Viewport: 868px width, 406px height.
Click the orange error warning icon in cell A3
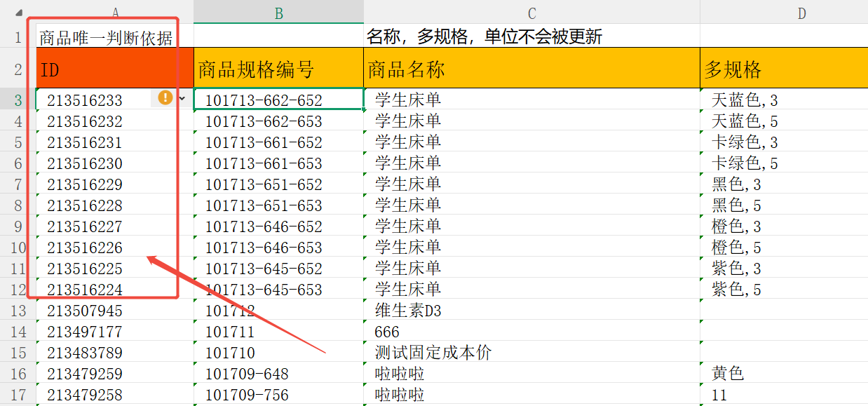pos(165,97)
